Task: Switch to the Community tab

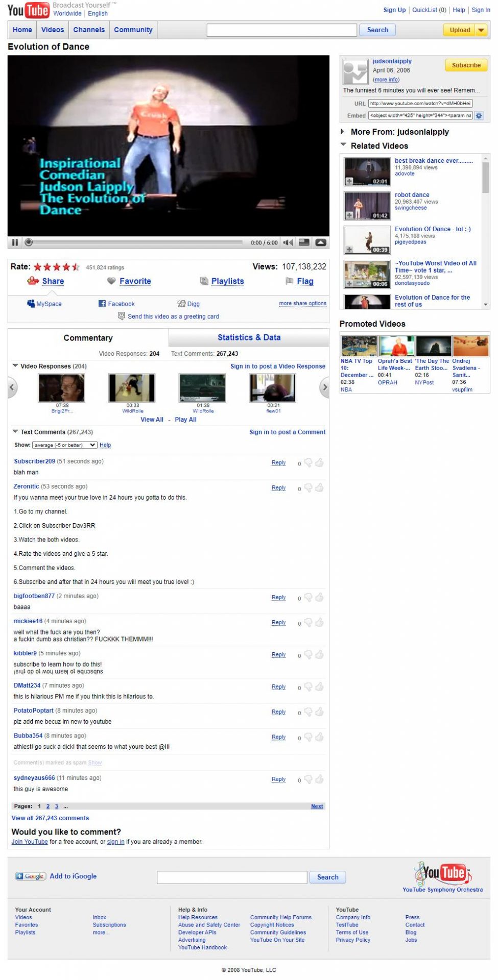Action: [x=133, y=30]
